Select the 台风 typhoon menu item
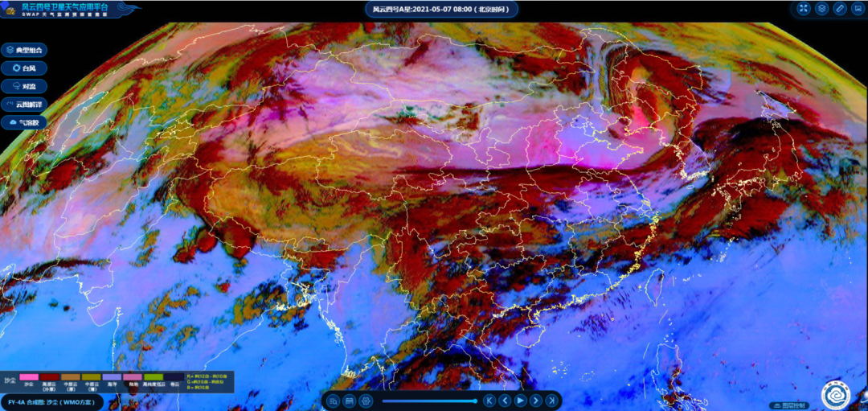 coord(23,68)
